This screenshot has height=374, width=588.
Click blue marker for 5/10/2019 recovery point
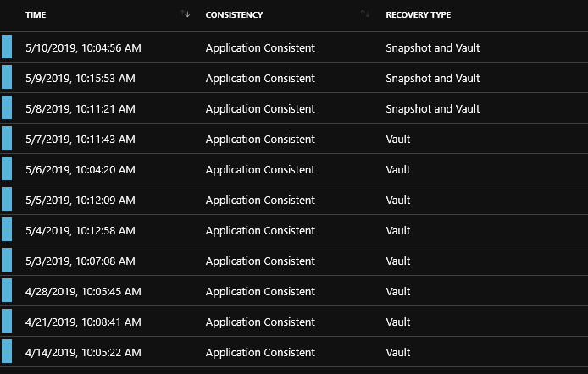[x=7, y=47]
